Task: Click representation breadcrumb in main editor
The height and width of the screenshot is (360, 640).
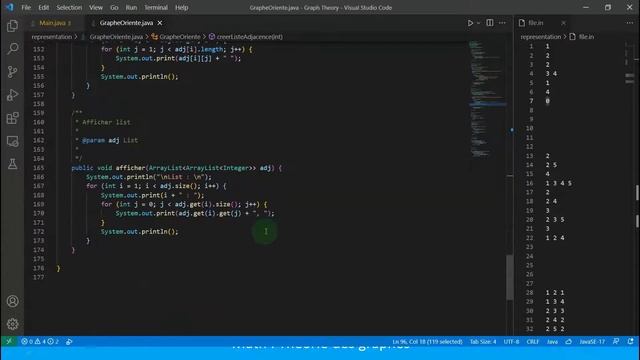Action: pos(51,37)
